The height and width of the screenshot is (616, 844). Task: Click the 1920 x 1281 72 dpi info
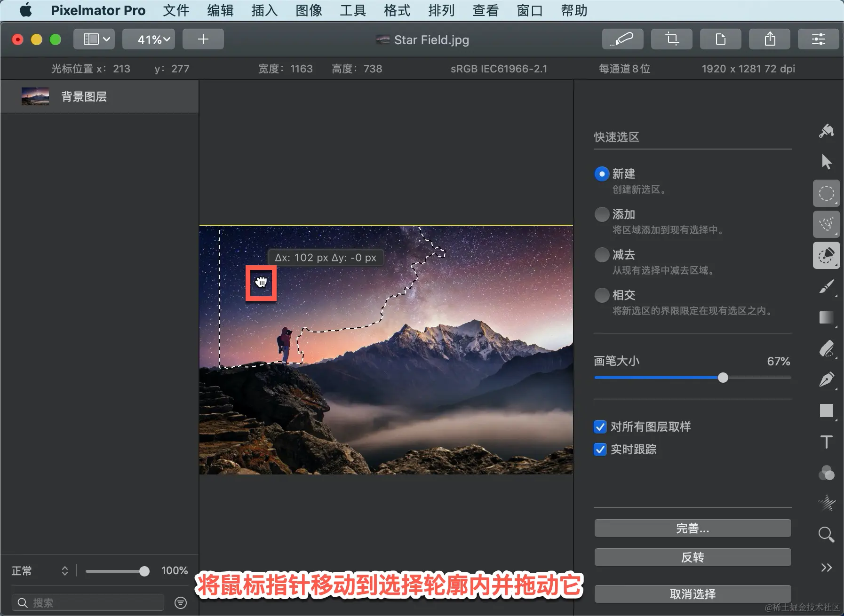coord(748,69)
